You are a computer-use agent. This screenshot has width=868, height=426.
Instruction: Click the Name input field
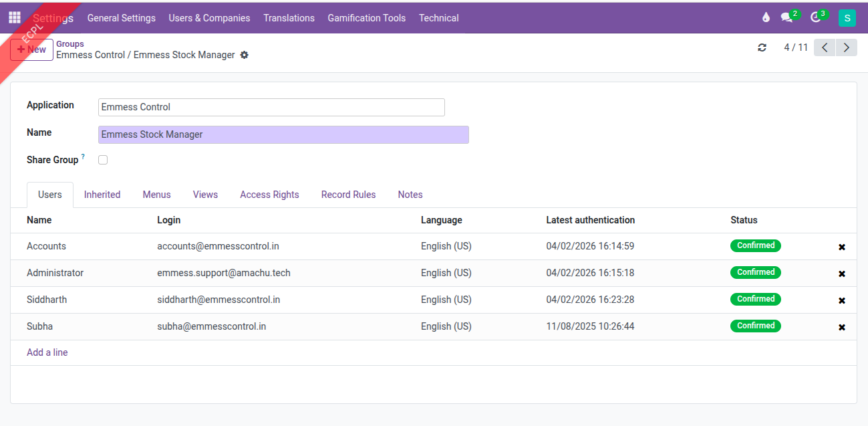pos(283,134)
